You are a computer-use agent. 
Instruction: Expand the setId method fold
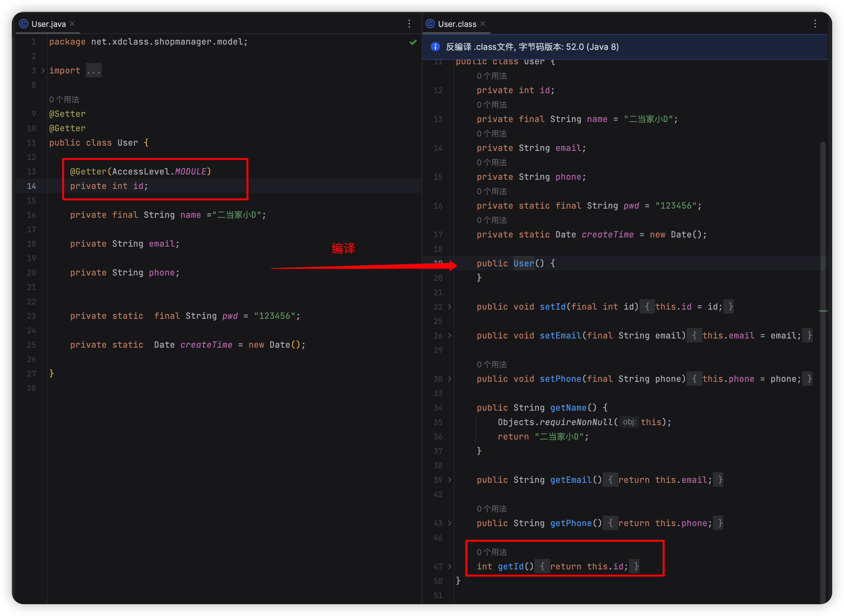click(x=450, y=306)
